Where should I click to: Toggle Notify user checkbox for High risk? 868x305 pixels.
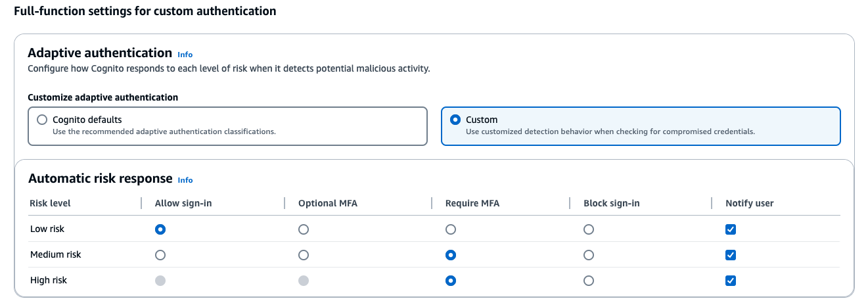(731, 281)
